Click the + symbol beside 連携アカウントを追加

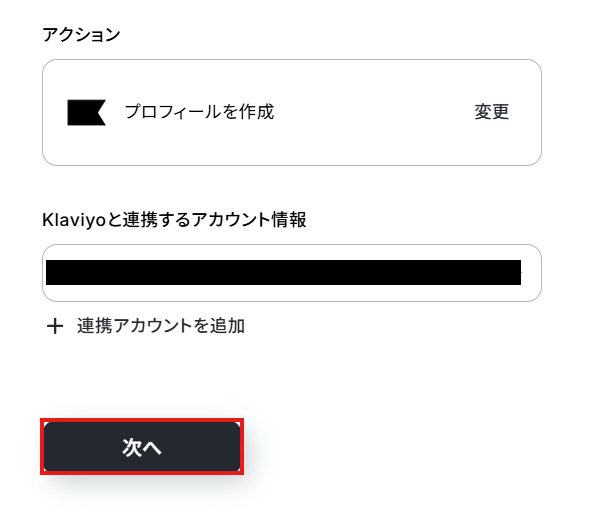click(55, 326)
